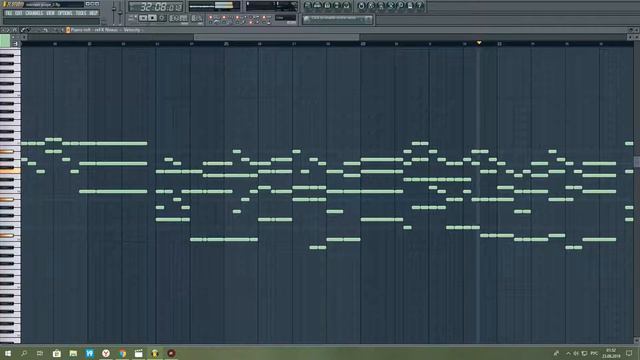640x360 pixels.
Task: Toggle pattern/song mode switch
Action: [133, 18]
